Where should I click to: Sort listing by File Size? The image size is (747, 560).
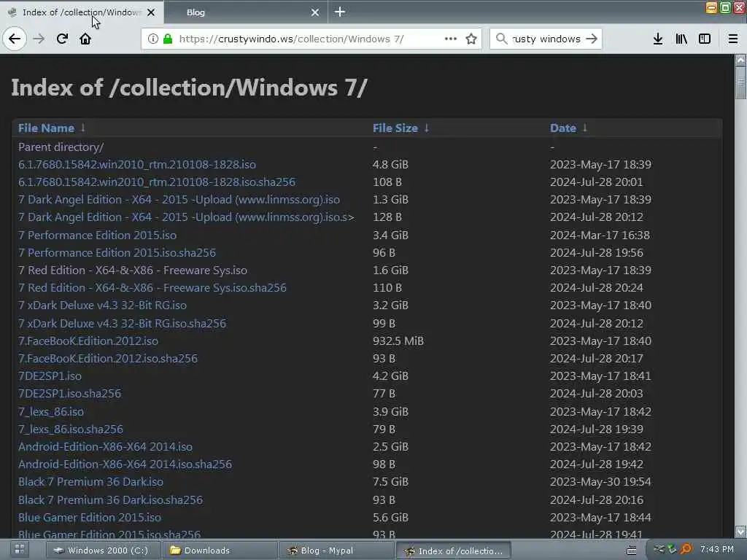[x=395, y=128]
